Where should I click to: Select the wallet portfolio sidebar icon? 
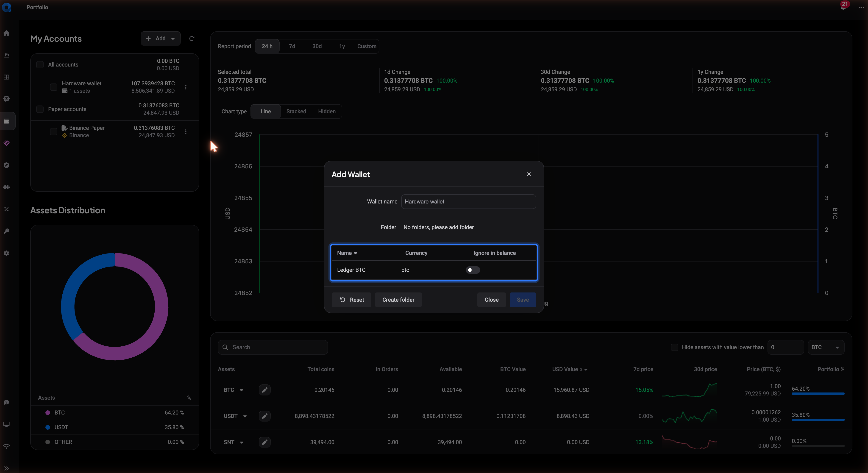click(6, 121)
